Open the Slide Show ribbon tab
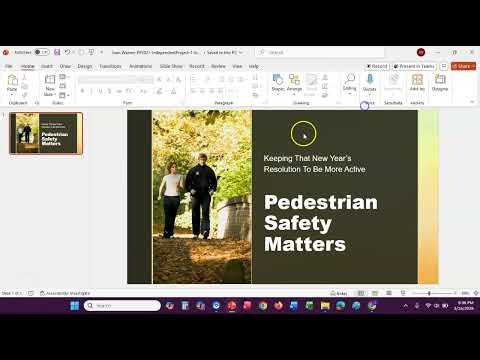 [171, 66]
